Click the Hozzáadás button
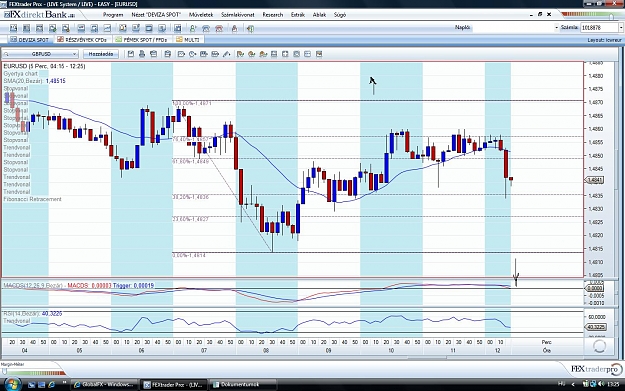625x391 pixels. (101, 54)
